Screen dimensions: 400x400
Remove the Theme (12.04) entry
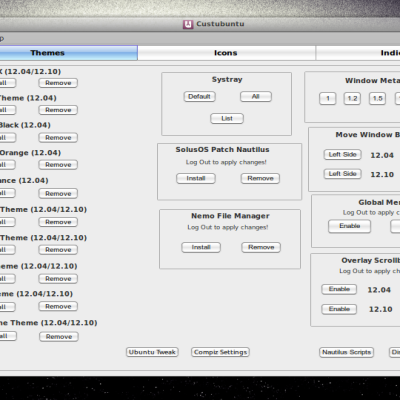(58, 110)
